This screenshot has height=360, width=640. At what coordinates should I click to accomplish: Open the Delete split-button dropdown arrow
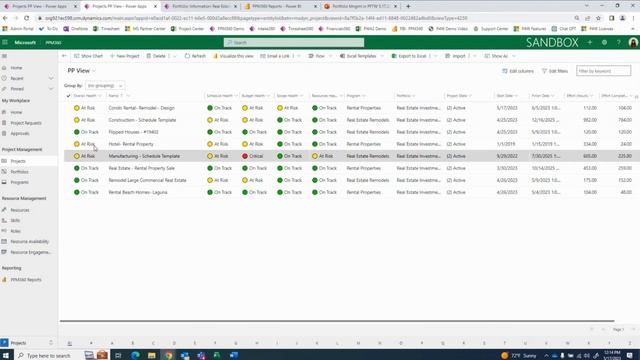[175, 56]
